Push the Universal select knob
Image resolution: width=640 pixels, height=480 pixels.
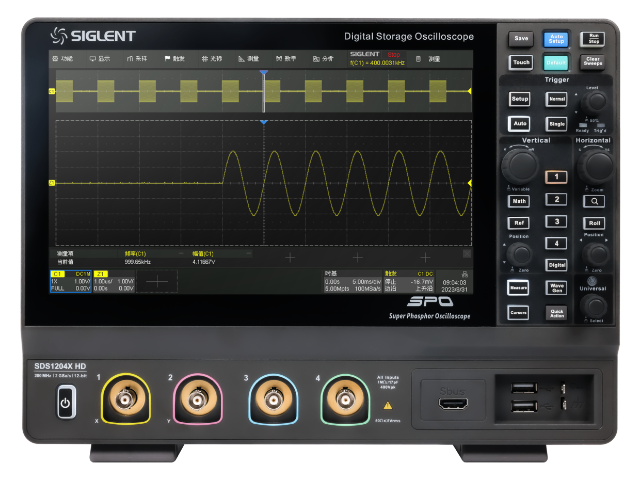pos(594,305)
